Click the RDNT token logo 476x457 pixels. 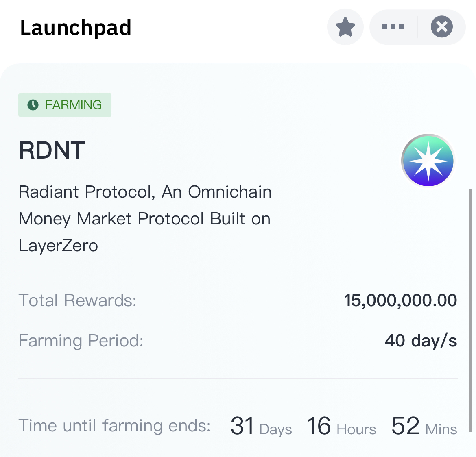[x=428, y=160]
